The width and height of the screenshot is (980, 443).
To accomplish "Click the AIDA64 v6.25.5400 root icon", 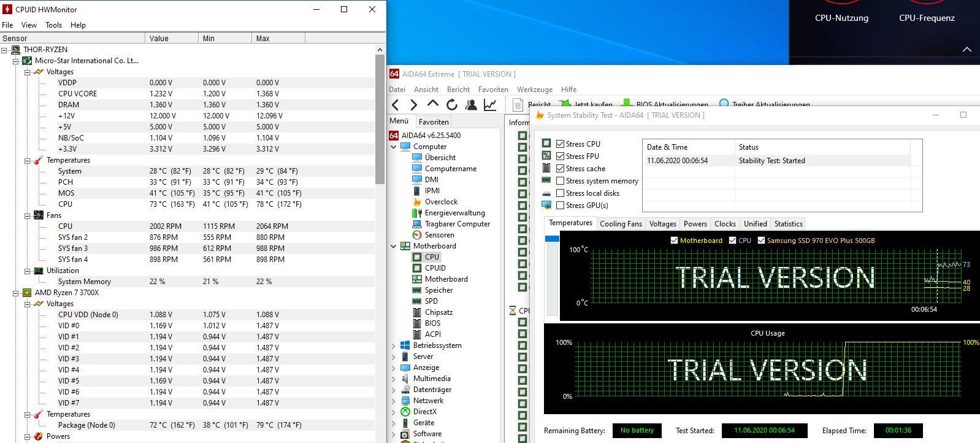I will (x=394, y=136).
